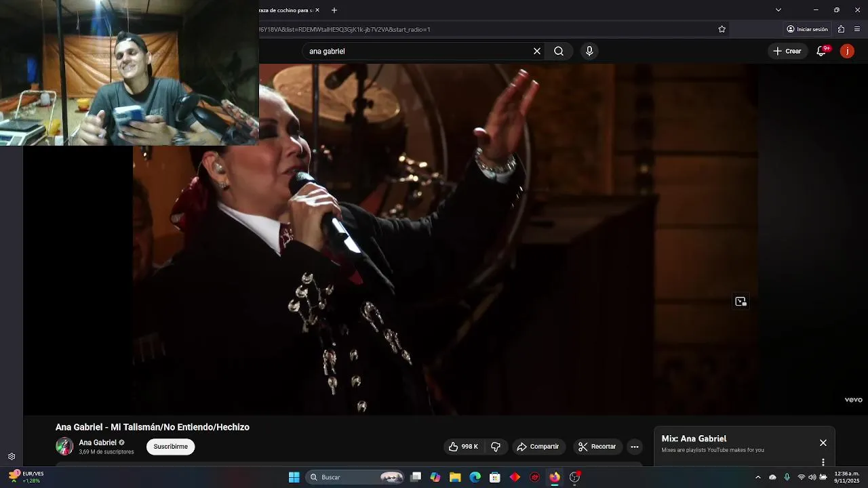Open Task View on the taskbar
The image size is (868, 488).
[x=416, y=477]
